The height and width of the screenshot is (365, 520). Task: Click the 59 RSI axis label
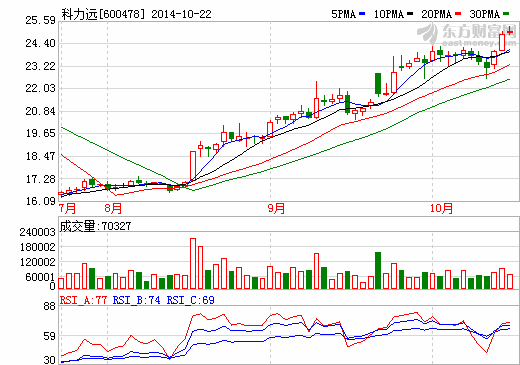(49, 336)
